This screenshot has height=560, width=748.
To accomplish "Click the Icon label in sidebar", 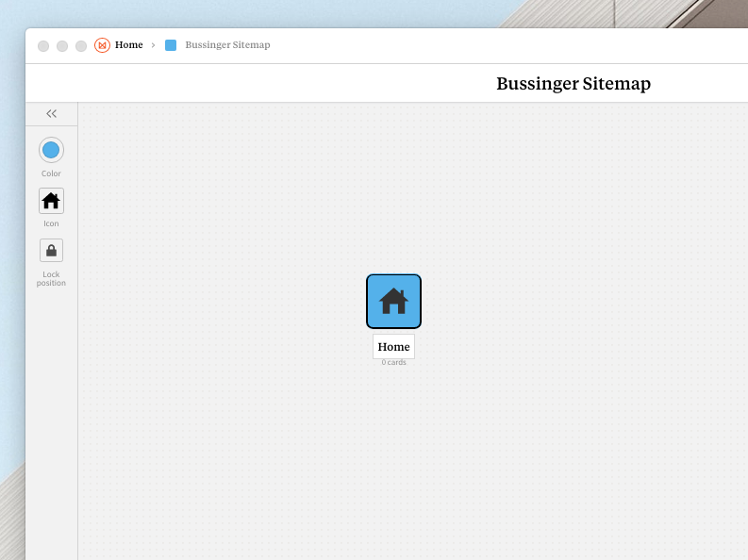I will [x=51, y=223].
